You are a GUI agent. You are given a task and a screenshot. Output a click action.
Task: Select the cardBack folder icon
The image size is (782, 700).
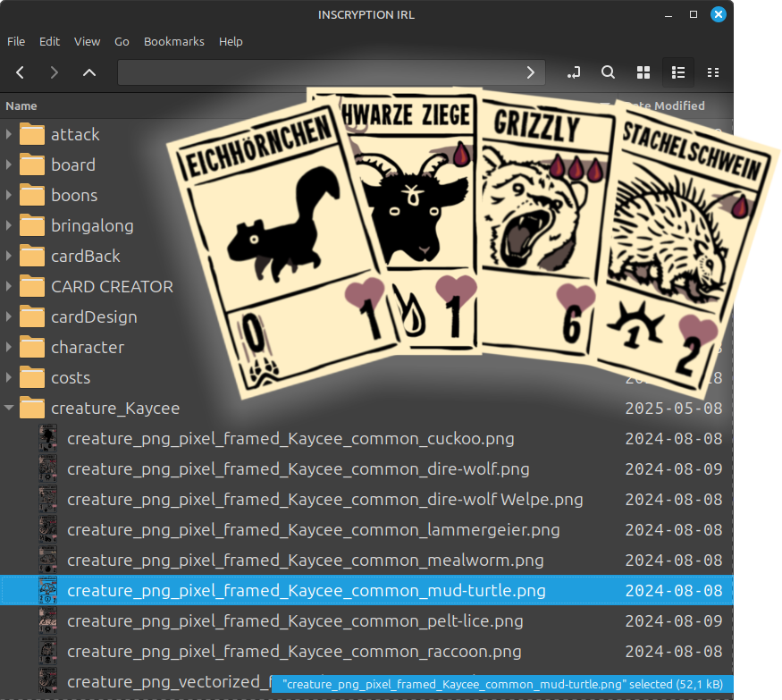coord(32,256)
